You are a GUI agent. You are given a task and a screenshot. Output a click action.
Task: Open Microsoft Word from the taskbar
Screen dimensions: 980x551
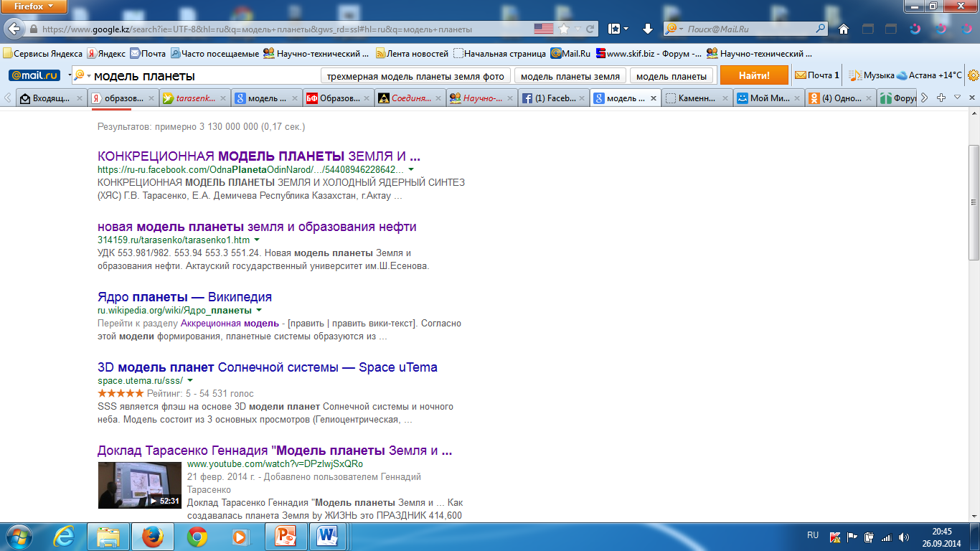tap(328, 536)
